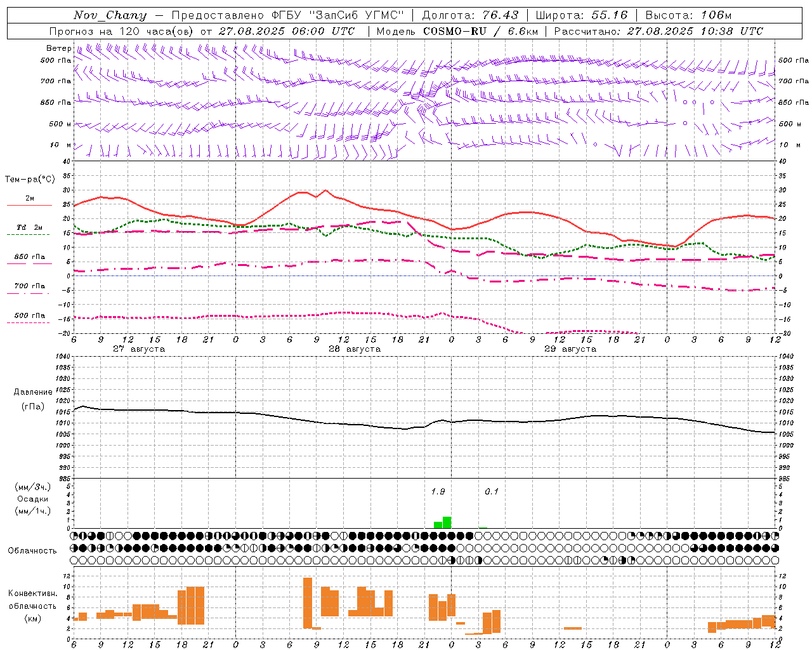Click the "Td 2м" dew point legend entry

[x=29, y=227]
